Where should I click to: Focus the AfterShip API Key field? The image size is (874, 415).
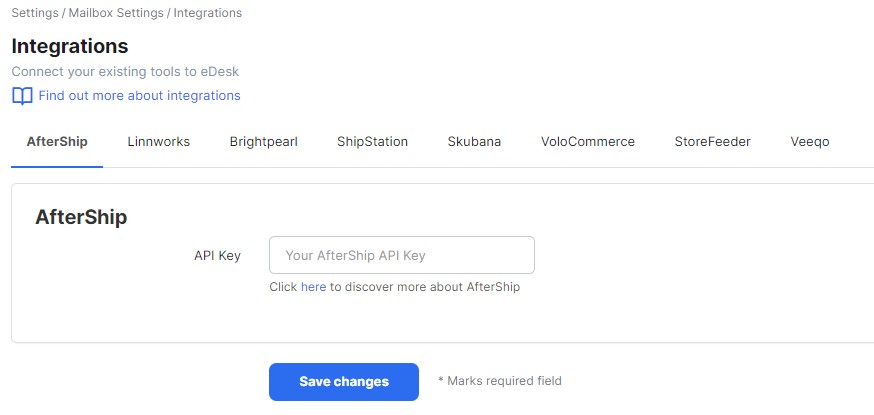coord(402,255)
